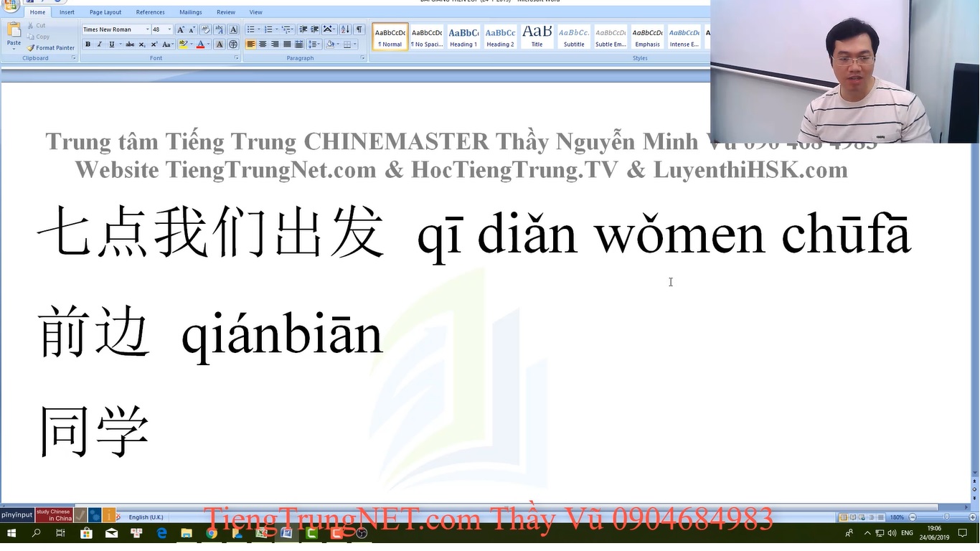Open the font size 48 dropdown

click(169, 29)
